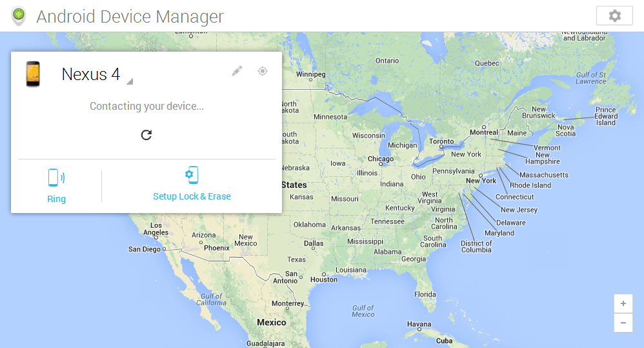The image size is (644, 348).
Task: Click Pennsylvania label on the map
Action: (x=454, y=171)
